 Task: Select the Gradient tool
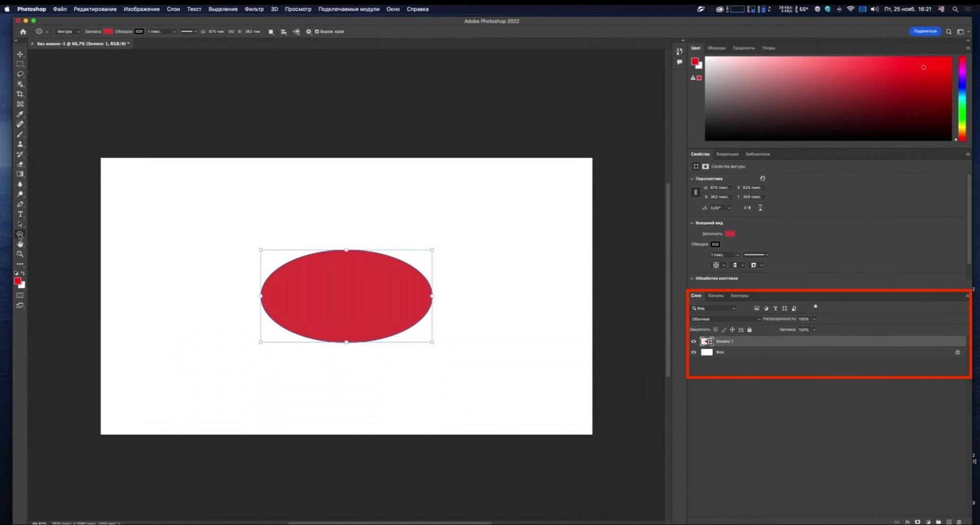(20, 174)
